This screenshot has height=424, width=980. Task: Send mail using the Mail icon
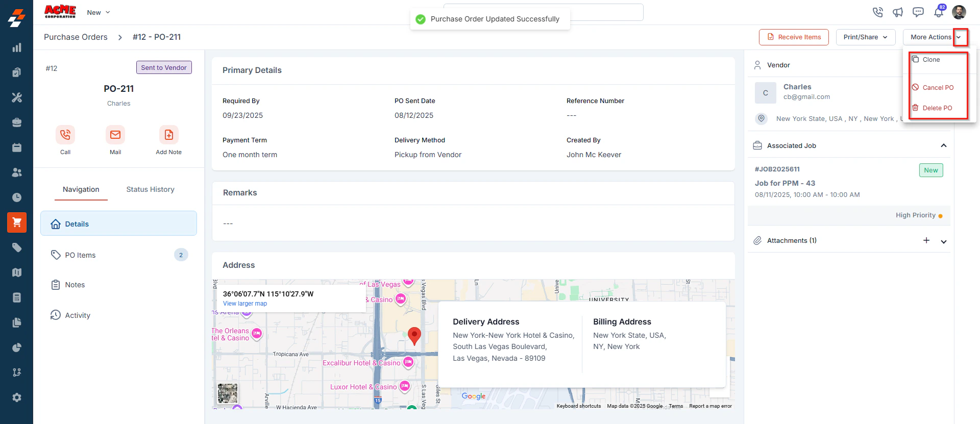click(115, 135)
